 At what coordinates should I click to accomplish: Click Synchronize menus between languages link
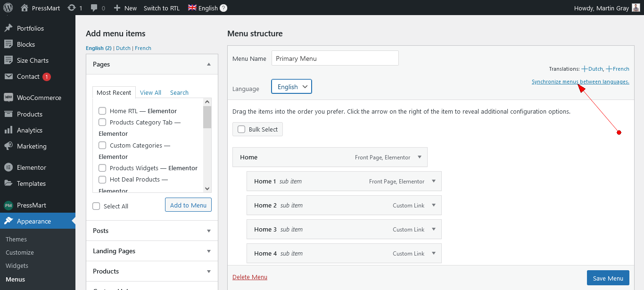(580, 82)
